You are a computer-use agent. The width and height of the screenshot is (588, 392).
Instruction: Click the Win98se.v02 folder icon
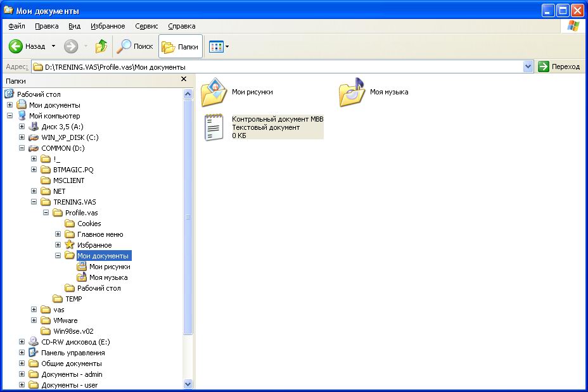(x=46, y=331)
